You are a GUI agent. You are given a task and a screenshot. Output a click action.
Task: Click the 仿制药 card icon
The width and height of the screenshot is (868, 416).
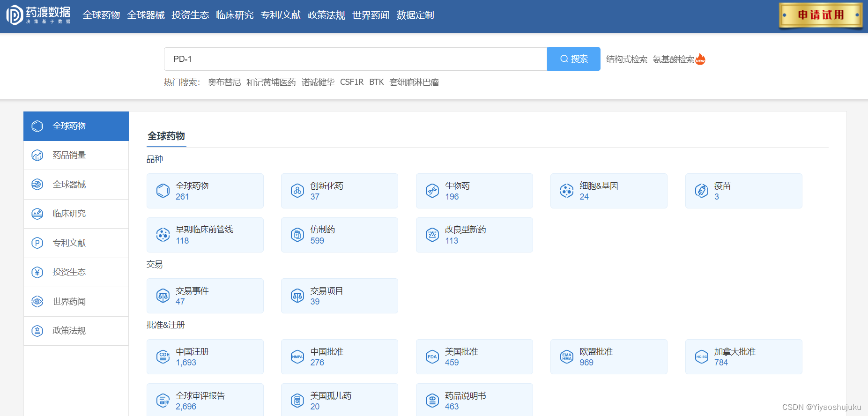pyautogui.click(x=297, y=235)
